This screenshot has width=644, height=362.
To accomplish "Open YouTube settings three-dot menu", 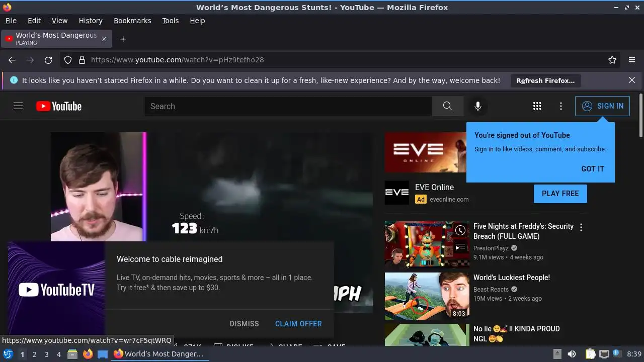I will coord(561,106).
